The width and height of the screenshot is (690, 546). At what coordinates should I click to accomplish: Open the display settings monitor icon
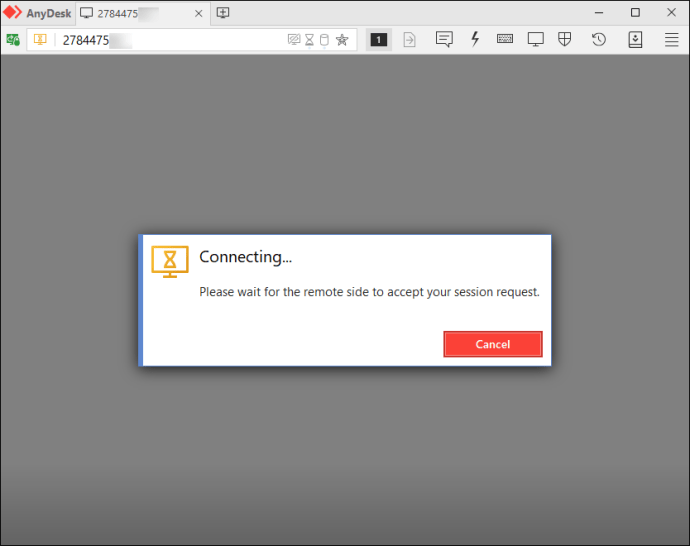click(x=536, y=39)
